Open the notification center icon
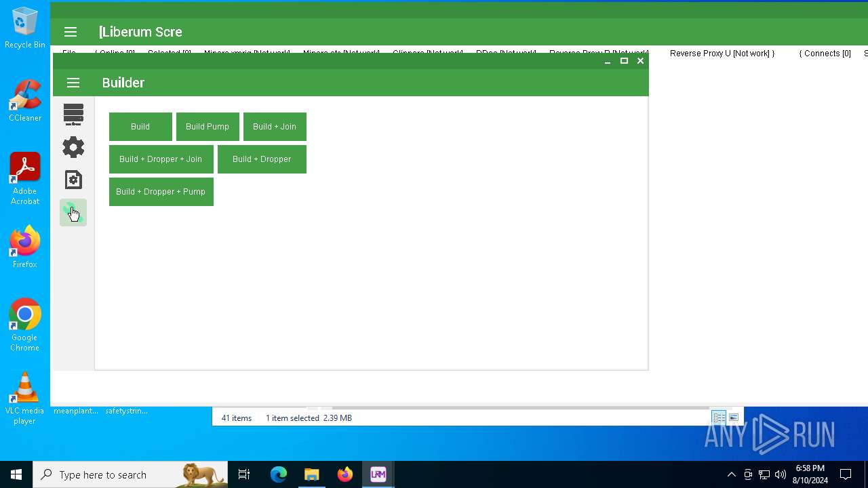868x488 pixels. click(x=846, y=474)
